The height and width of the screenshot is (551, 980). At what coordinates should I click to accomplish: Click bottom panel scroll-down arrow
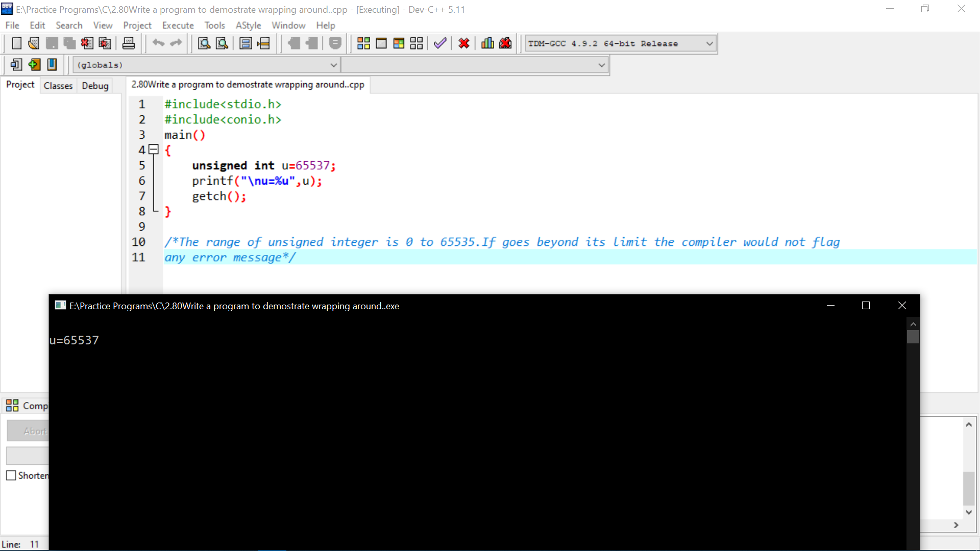coord(969,512)
